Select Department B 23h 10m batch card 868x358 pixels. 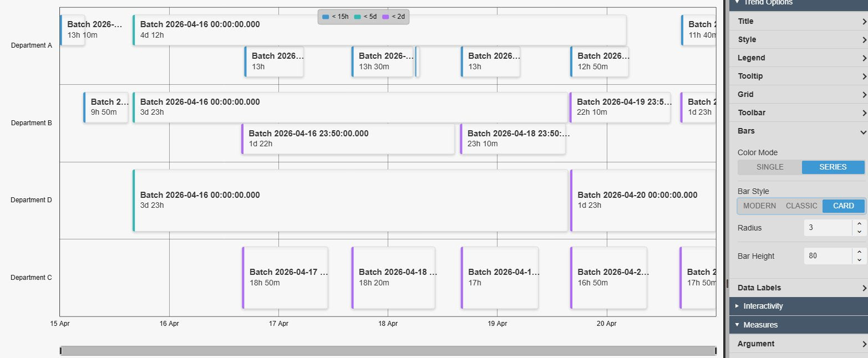[513, 139]
